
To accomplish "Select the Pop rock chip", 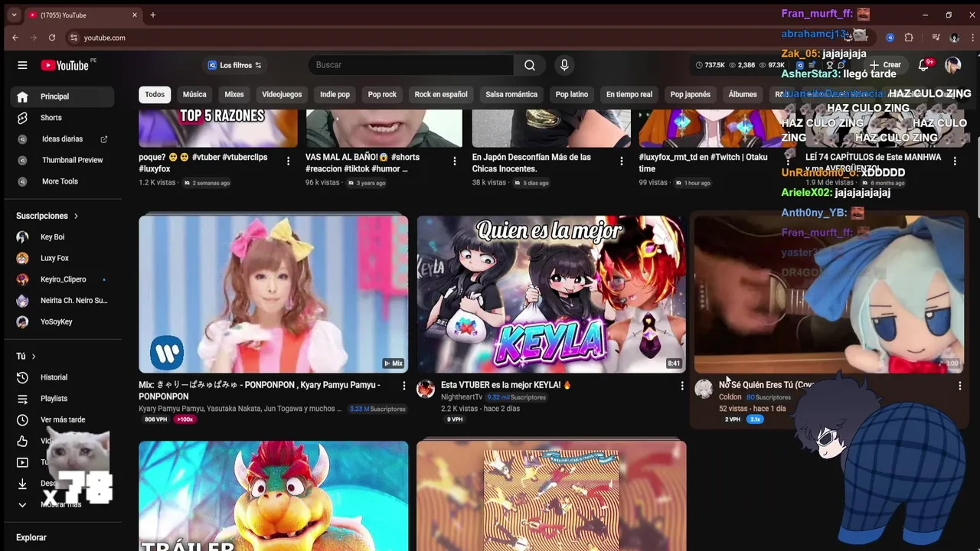I will pos(382,94).
